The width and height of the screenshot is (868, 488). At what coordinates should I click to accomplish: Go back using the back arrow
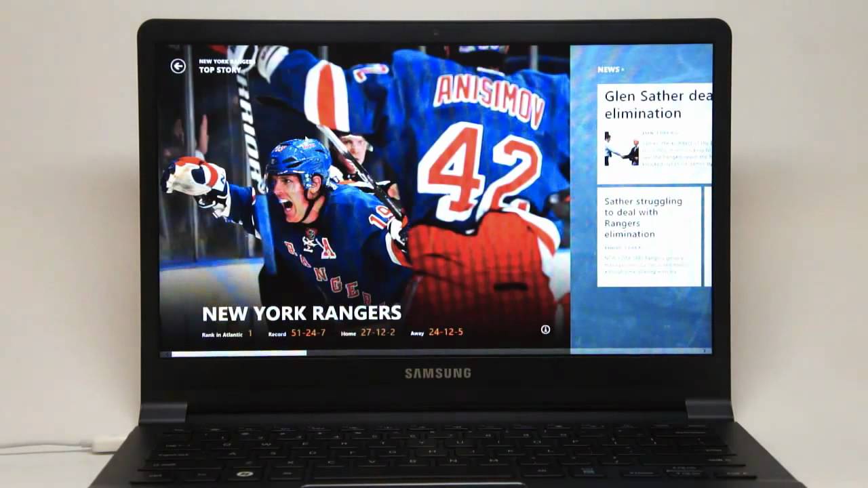point(178,66)
